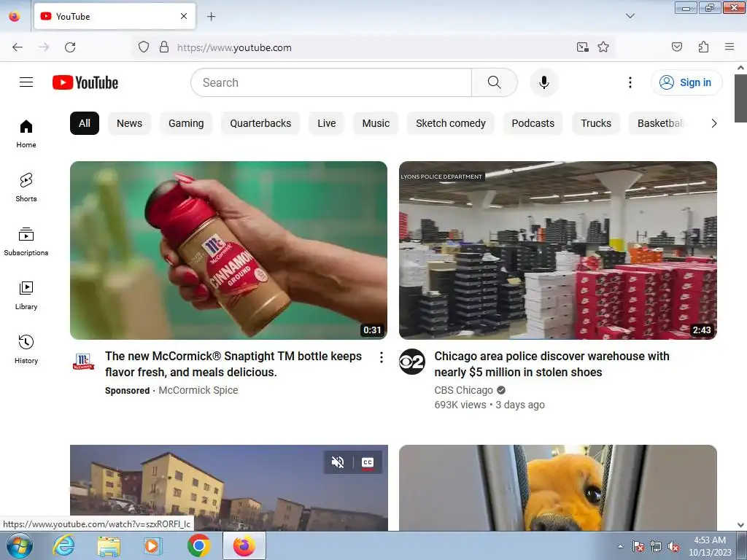Open a new tab with the plus button
This screenshot has width=747, height=560.
coord(211,17)
